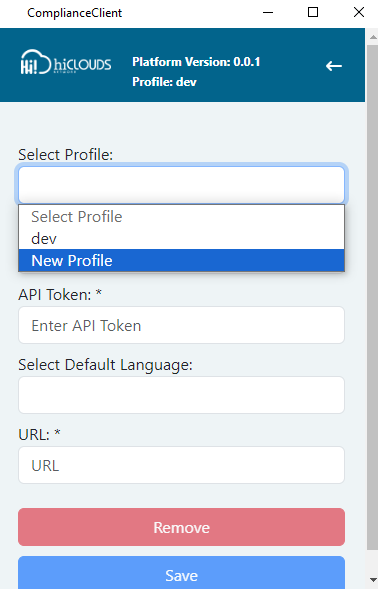Click the red Remove button
This screenshot has height=589, width=378.
tap(181, 527)
